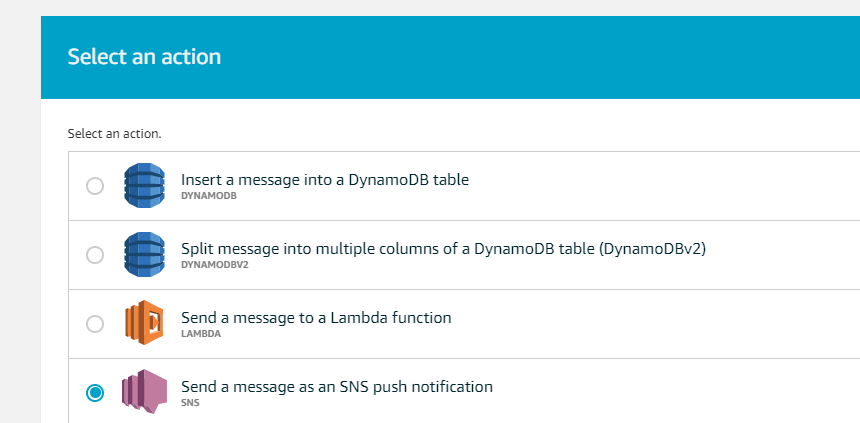860x423 pixels.
Task: Click the DynamoDB icon in the Insert row
Action: [x=144, y=185]
